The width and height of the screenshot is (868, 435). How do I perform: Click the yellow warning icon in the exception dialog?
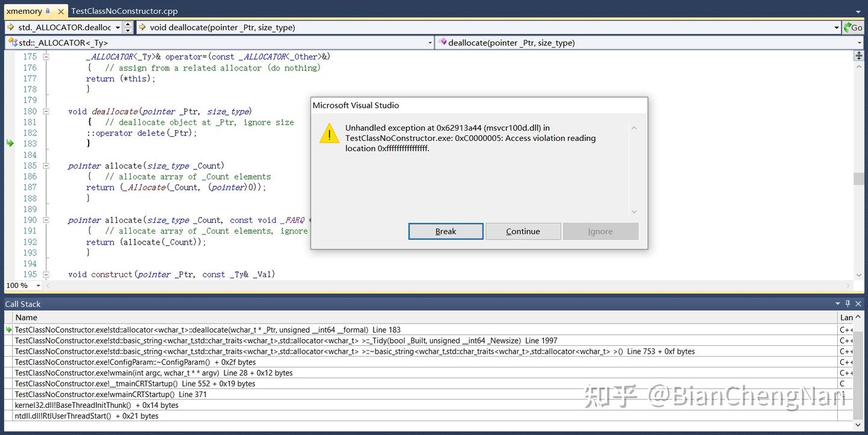coord(329,133)
